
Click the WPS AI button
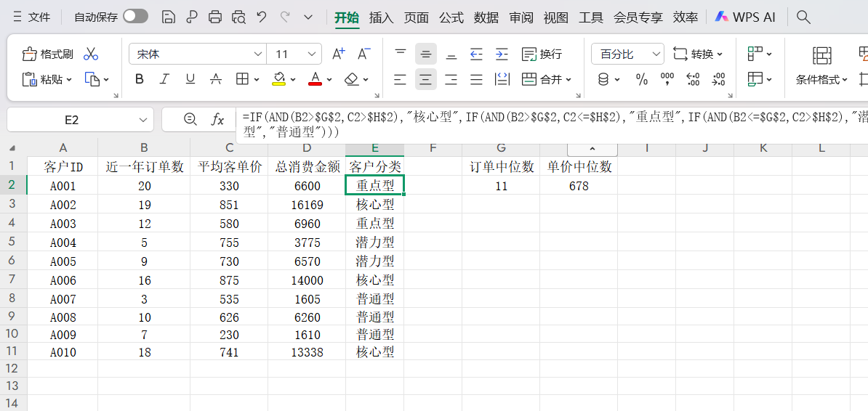(745, 17)
